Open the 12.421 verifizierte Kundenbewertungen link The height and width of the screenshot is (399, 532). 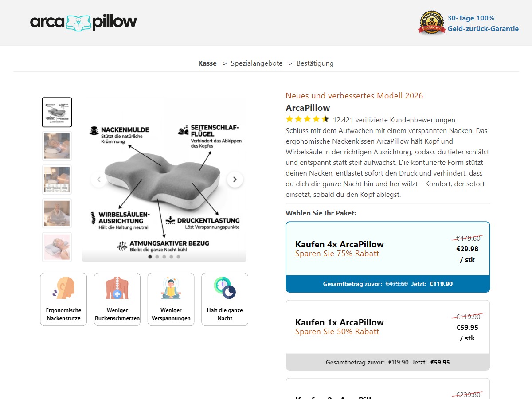tap(394, 120)
